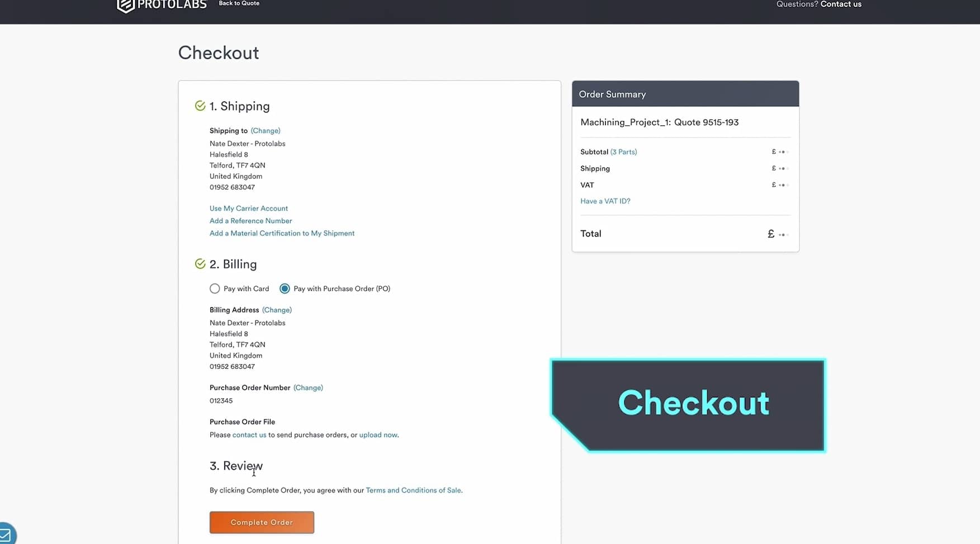Select Pay with Purchase Order option
Image resolution: width=980 pixels, height=544 pixels.
pyautogui.click(x=285, y=288)
